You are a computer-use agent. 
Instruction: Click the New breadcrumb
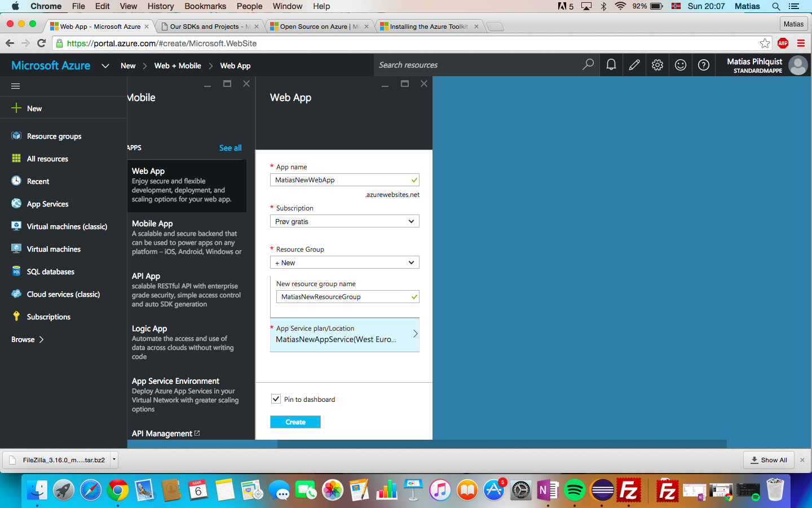pyautogui.click(x=128, y=65)
